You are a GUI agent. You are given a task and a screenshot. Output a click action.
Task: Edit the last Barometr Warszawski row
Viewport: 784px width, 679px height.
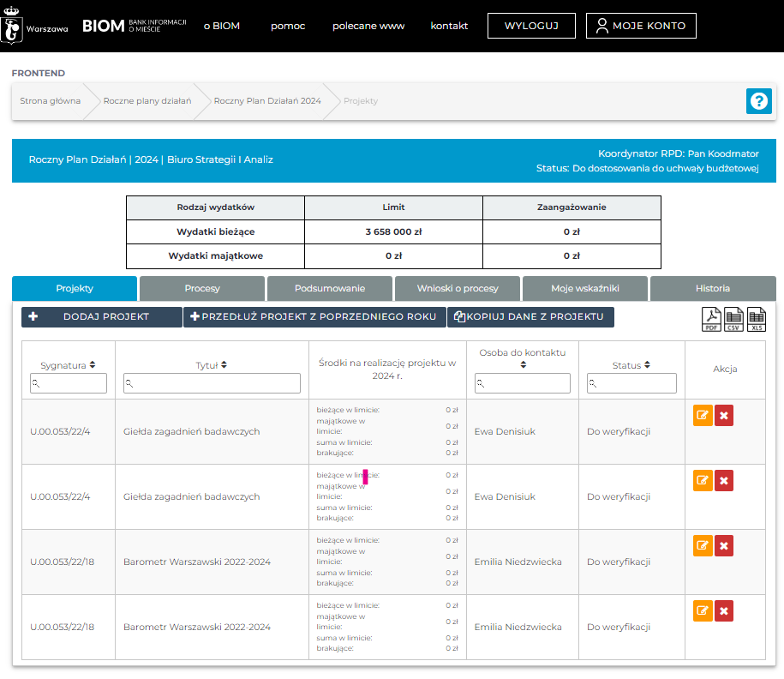[x=703, y=610]
